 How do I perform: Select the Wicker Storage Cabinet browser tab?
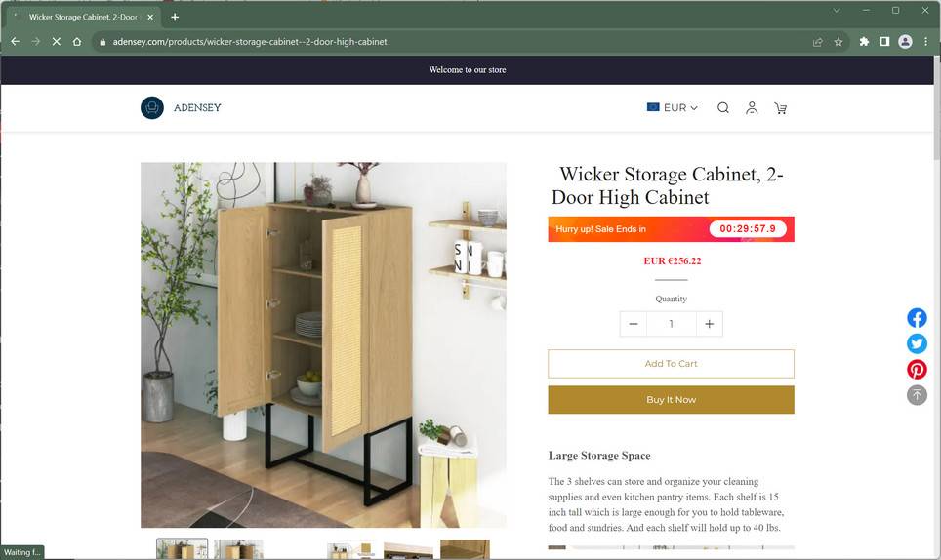click(84, 17)
